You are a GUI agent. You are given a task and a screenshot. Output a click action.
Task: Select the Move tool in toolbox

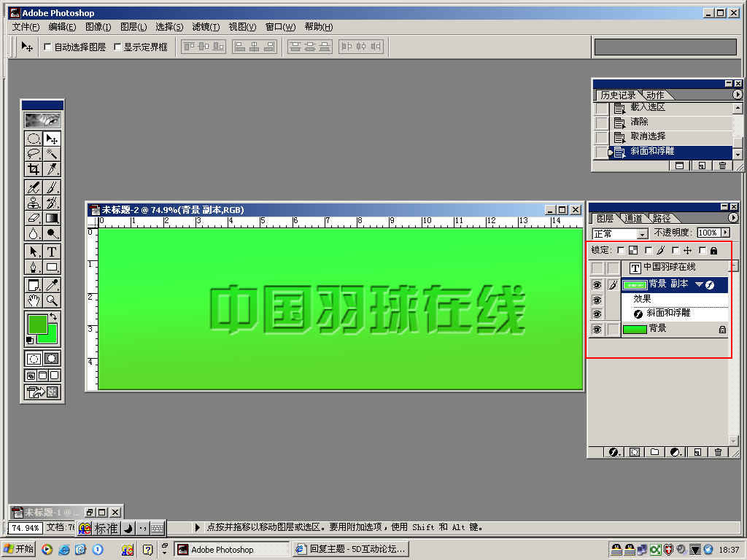(x=52, y=139)
